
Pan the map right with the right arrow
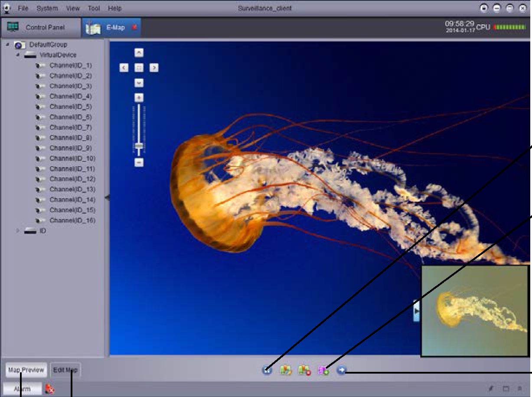click(x=154, y=68)
